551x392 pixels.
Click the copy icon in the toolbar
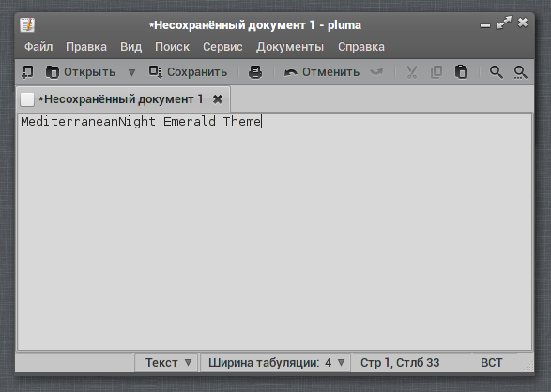tap(436, 72)
